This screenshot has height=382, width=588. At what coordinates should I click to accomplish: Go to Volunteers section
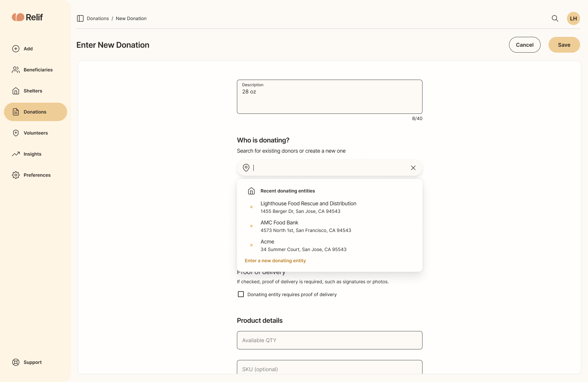click(36, 133)
